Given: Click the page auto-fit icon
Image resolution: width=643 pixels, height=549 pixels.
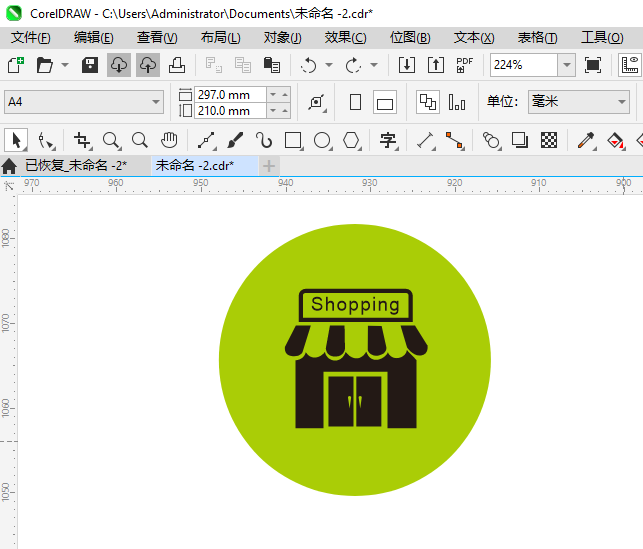Looking at the screenshot, I should [317, 102].
